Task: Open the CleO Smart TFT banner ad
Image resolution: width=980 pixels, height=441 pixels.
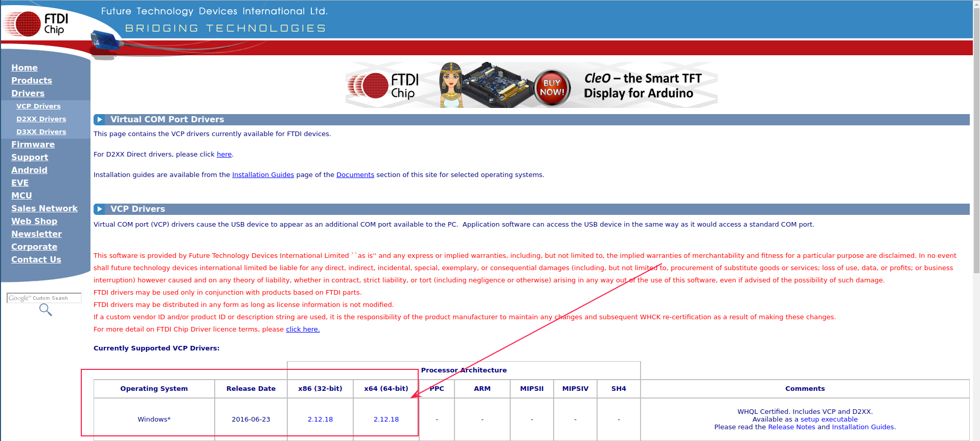Action: point(532,85)
